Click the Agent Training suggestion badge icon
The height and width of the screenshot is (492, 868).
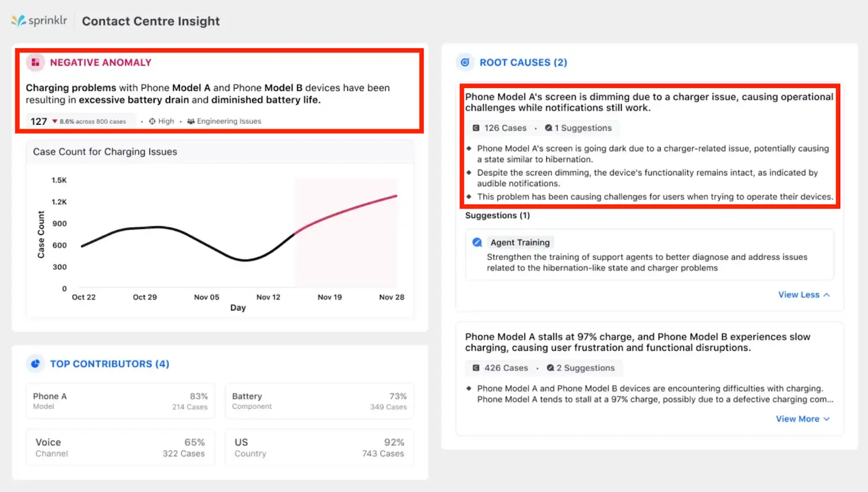(x=477, y=242)
